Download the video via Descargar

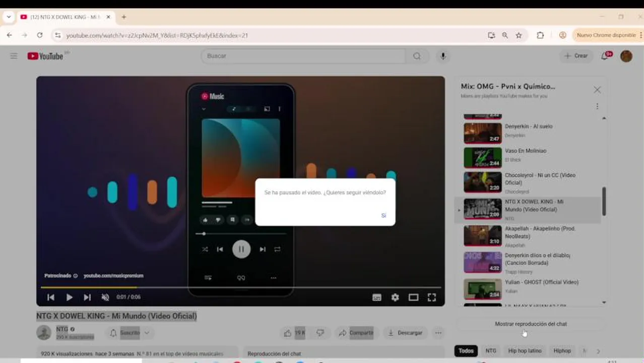click(405, 333)
